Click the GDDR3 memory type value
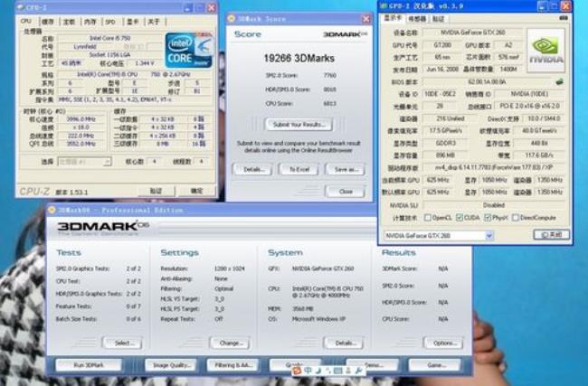Viewport: 588px width, 386px height. click(x=445, y=143)
